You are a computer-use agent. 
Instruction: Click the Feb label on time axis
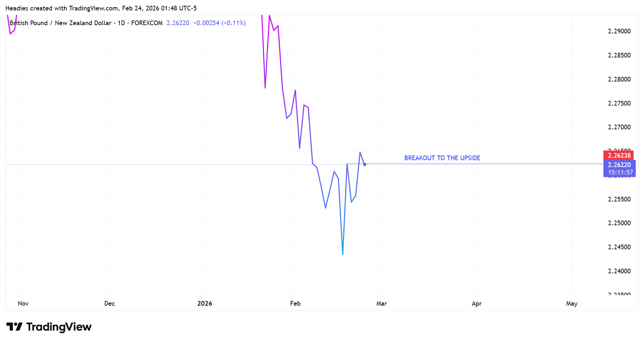pos(295,303)
